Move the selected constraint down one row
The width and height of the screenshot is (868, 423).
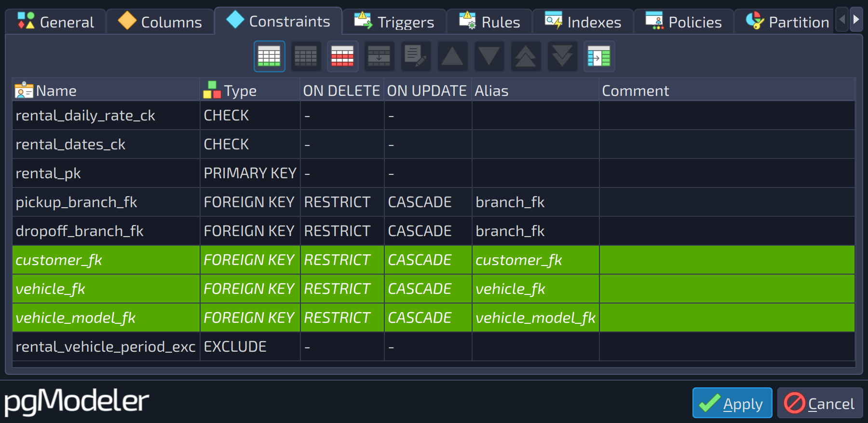click(489, 56)
